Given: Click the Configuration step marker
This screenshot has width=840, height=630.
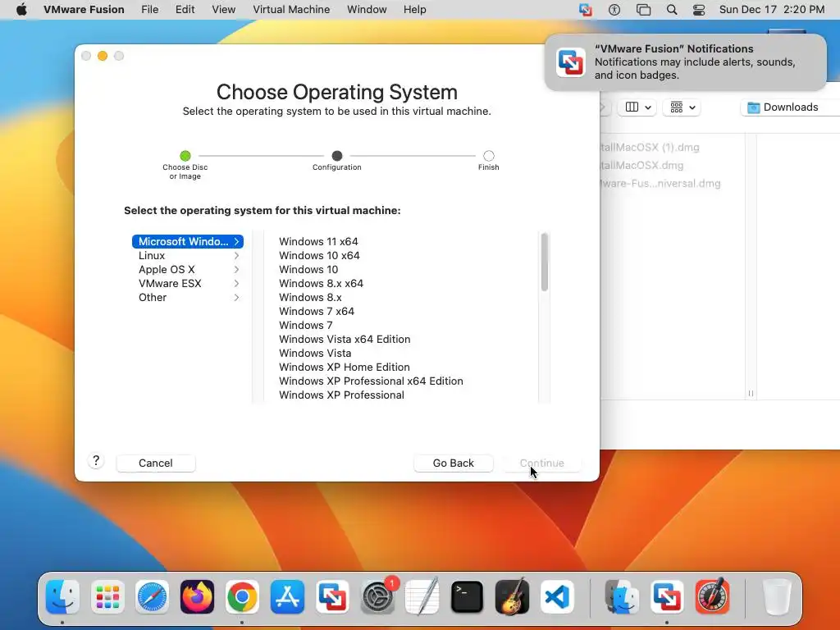Looking at the screenshot, I should pos(337,156).
